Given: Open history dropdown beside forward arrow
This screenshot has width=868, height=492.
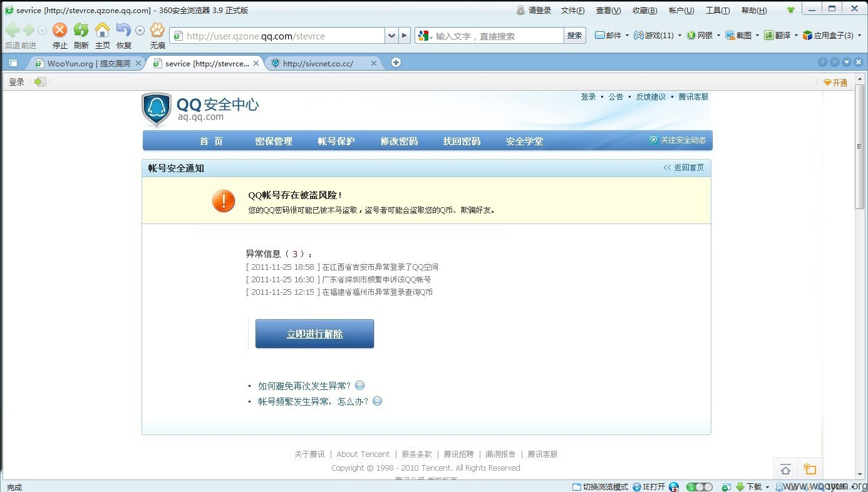Looking at the screenshot, I should (43, 30).
